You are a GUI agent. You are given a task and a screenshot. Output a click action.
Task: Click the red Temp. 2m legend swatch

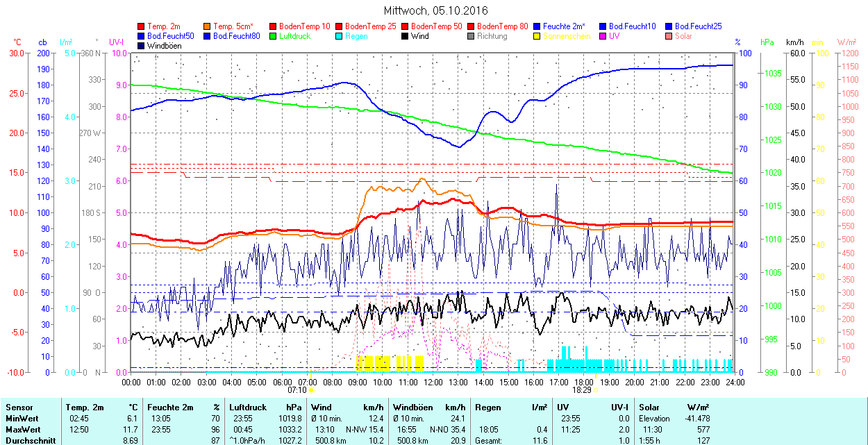(142, 26)
